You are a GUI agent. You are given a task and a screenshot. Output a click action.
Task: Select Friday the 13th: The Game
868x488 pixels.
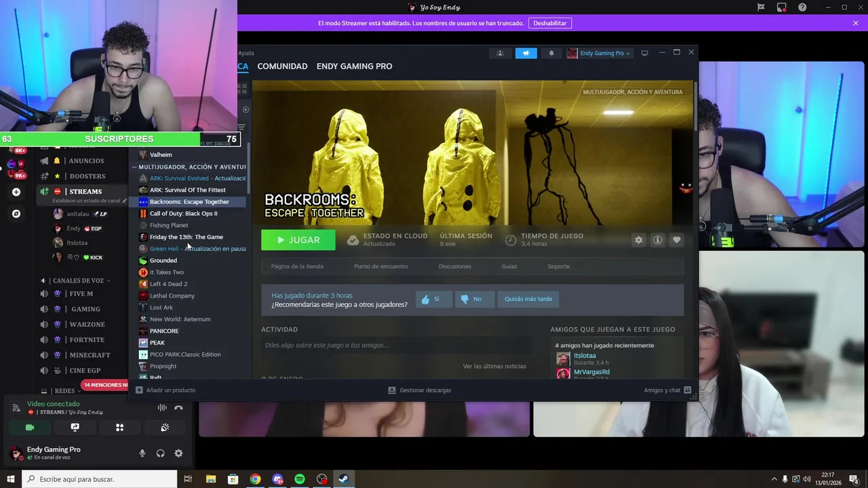[x=186, y=237]
